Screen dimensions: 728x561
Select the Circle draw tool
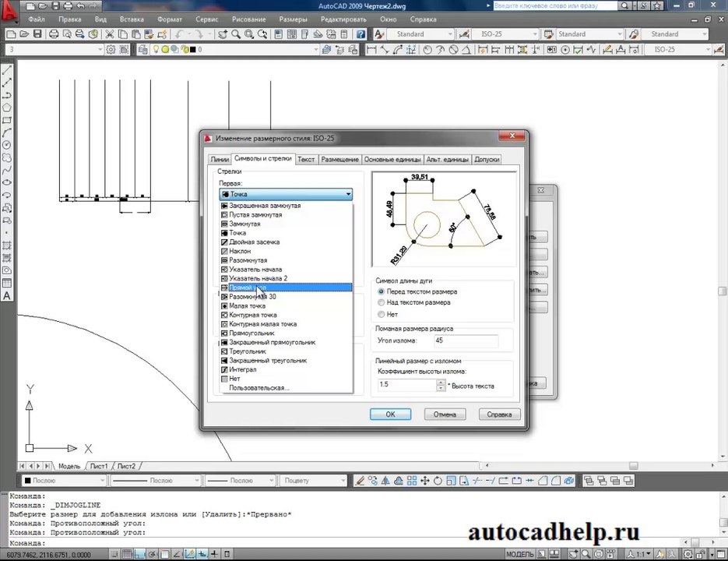[7, 146]
